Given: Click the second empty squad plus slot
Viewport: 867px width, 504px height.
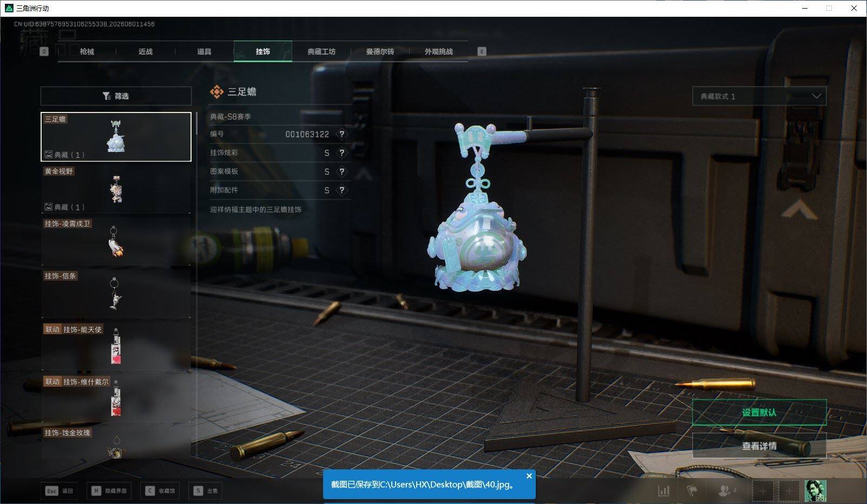Looking at the screenshot, I should pyautogui.click(x=789, y=491).
